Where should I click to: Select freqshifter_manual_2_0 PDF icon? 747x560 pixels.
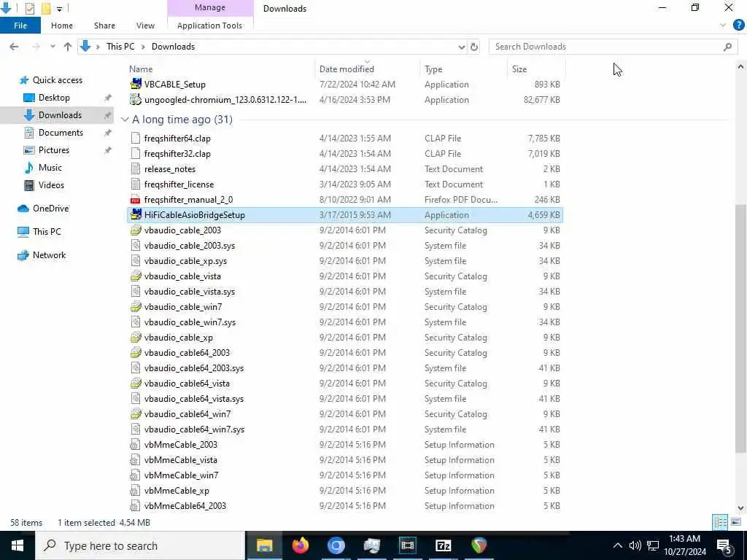click(x=136, y=200)
